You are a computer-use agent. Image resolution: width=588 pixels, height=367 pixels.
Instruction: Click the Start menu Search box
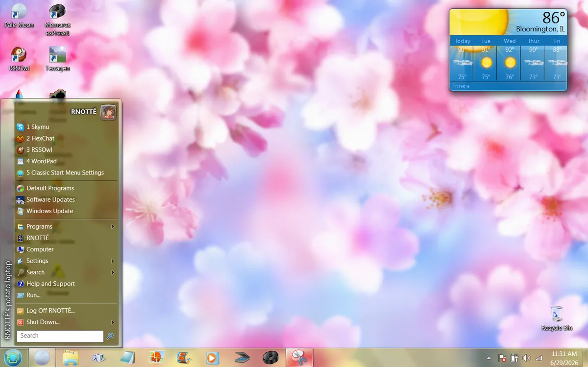coord(60,336)
